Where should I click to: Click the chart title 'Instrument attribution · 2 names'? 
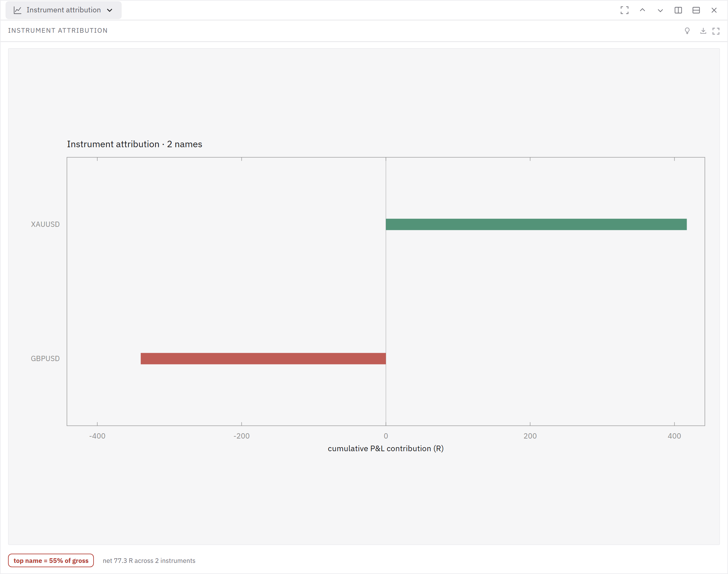tap(135, 144)
